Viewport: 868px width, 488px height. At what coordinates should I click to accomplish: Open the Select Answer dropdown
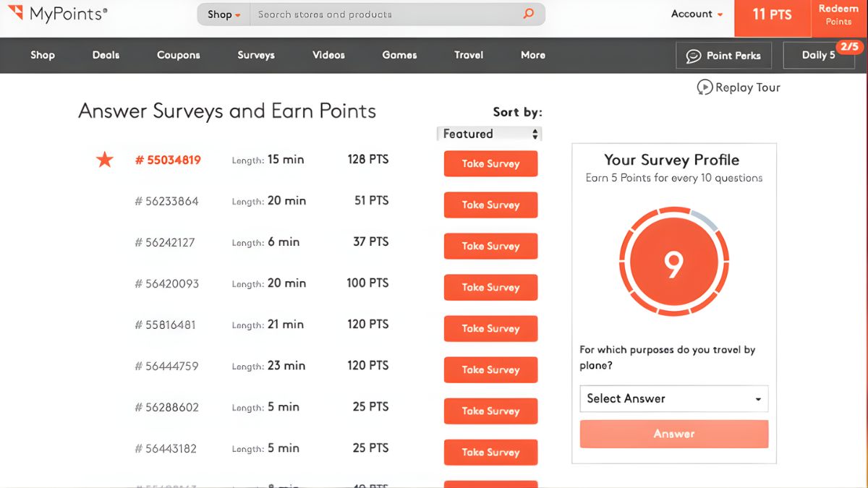click(673, 398)
